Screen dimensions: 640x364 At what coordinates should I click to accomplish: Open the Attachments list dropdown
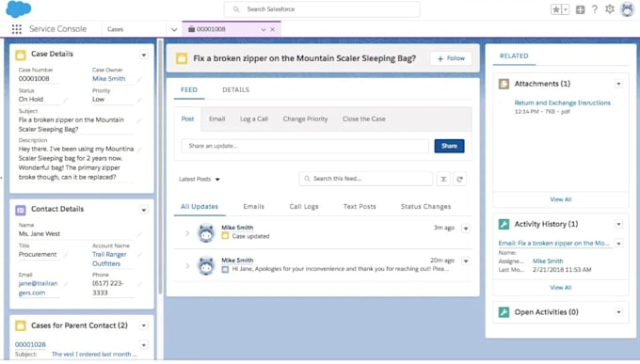tap(618, 84)
